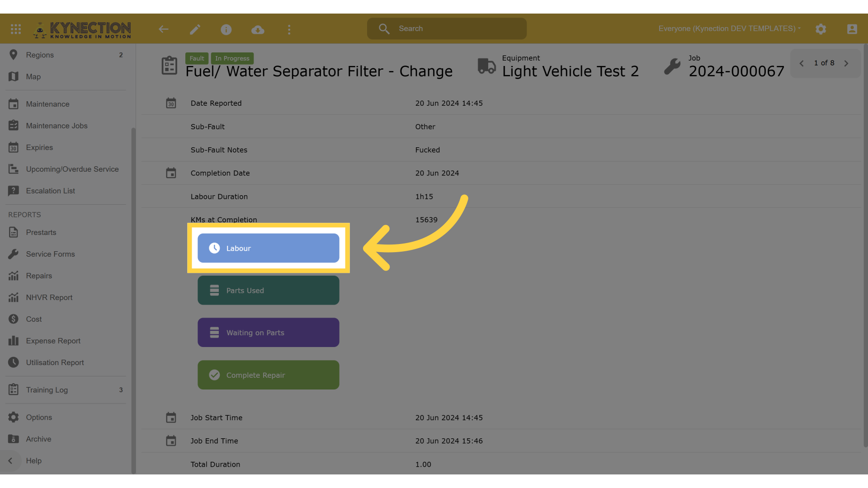The height and width of the screenshot is (488, 868).
Task: Click the Regions count badge 2
Action: coord(121,55)
